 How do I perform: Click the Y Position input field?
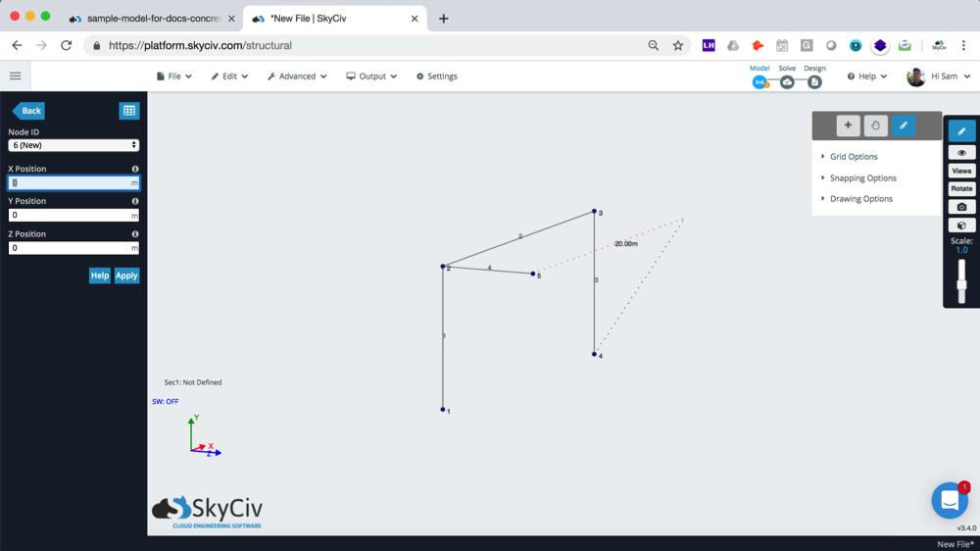(x=73, y=215)
